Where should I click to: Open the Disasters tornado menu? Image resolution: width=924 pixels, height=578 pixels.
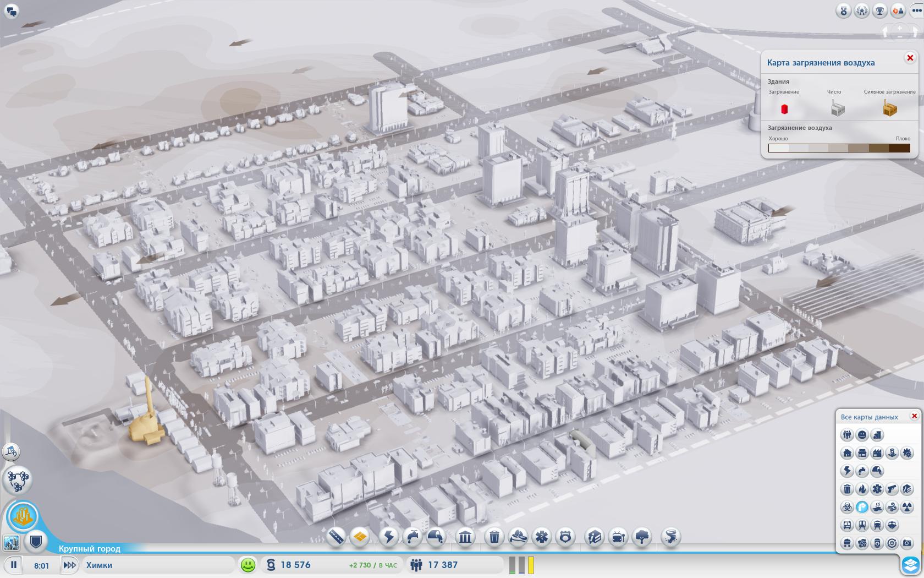click(x=671, y=537)
